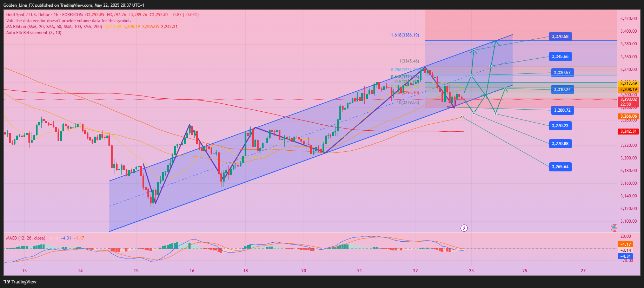Select the 3,280.72 price label
The image size is (644, 288).
pos(562,110)
